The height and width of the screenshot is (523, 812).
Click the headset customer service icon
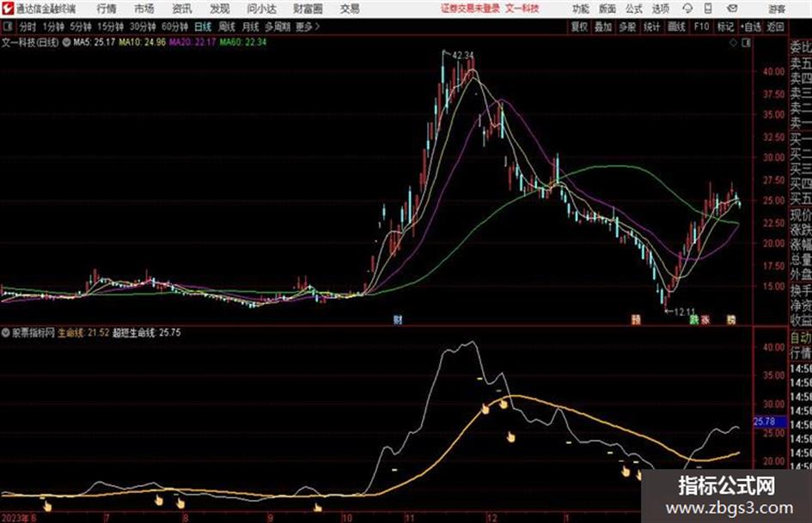pos(687,9)
